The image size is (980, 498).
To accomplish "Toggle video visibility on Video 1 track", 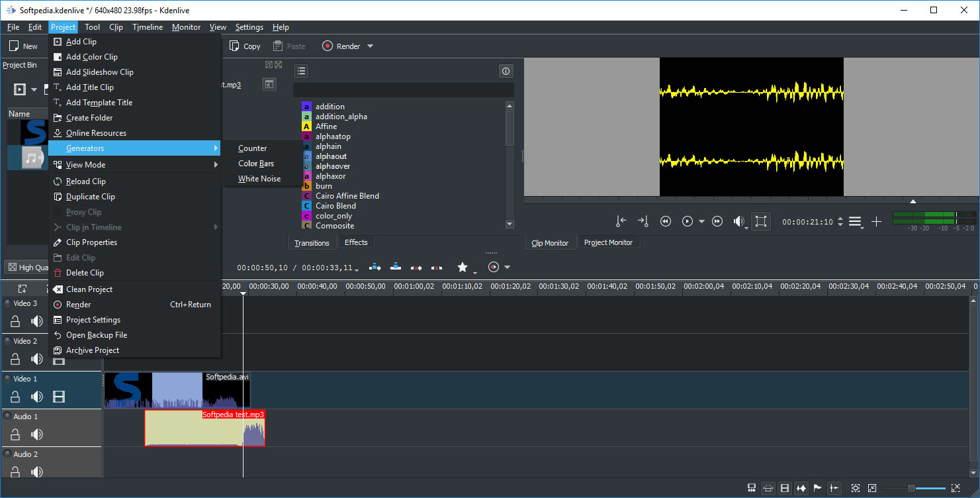I will (59, 397).
